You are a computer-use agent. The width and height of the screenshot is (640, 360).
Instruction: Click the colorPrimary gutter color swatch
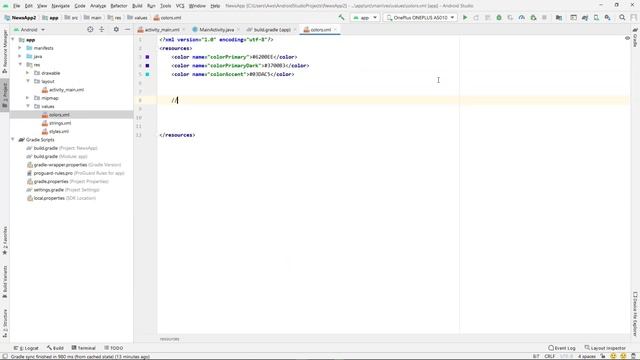tap(147, 57)
